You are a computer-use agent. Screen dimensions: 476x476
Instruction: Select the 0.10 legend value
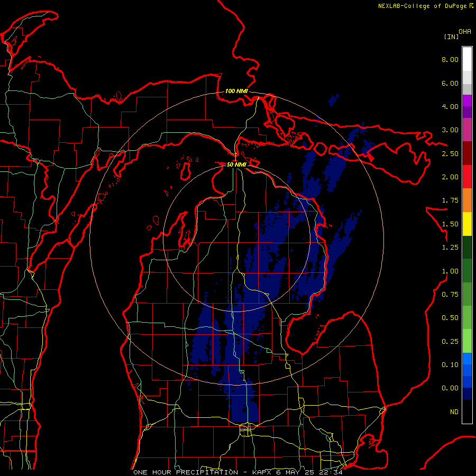click(x=450, y=365)
